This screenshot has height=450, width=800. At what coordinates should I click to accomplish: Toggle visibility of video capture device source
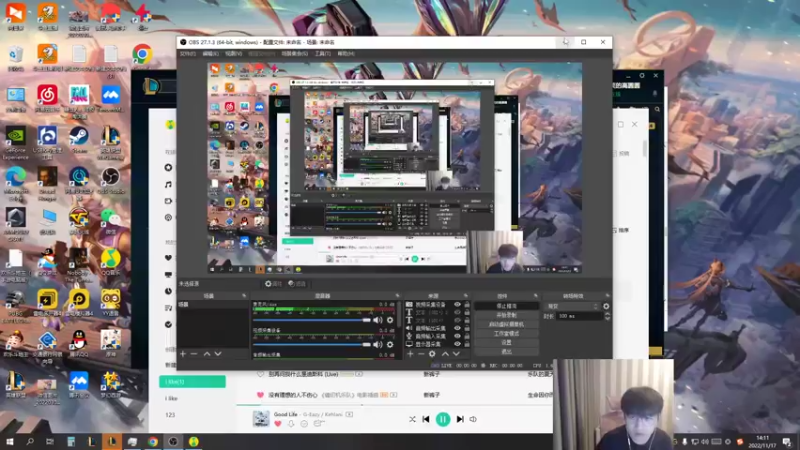pyautogui.click(x=457, y=305)
